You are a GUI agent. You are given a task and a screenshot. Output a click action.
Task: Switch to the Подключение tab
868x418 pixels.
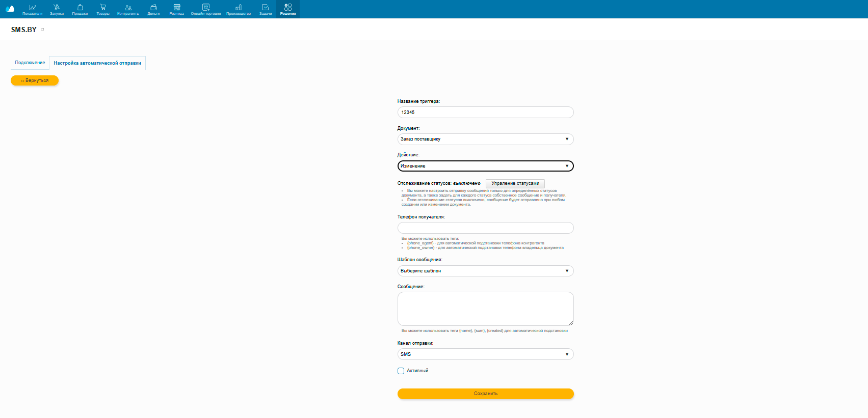(x=30, y=63)
